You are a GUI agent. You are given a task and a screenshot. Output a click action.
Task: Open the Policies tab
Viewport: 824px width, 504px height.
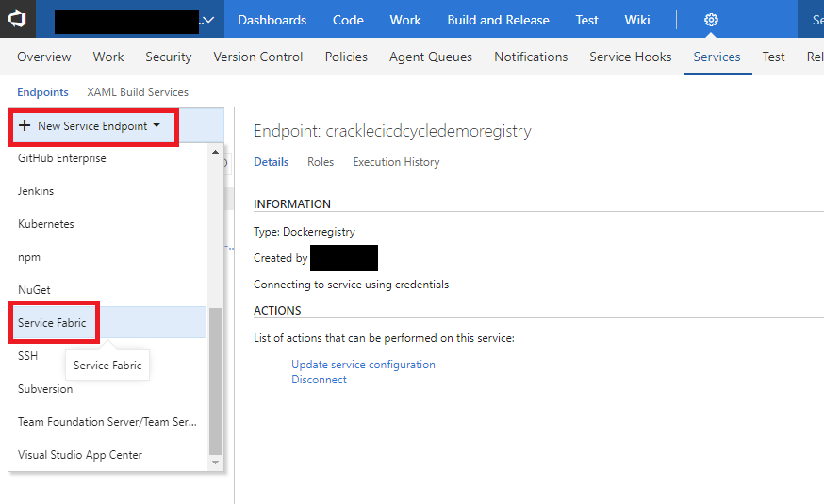[x=346, y=57]
